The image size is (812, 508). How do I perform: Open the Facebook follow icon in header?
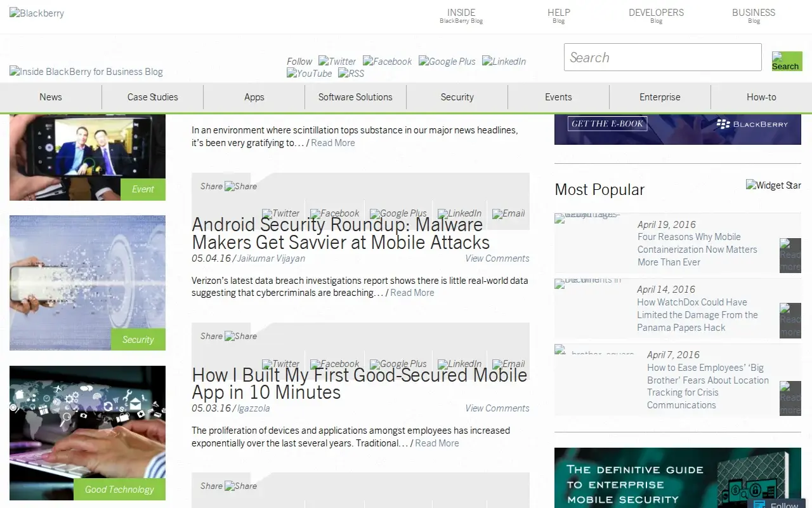coord(388,62)
